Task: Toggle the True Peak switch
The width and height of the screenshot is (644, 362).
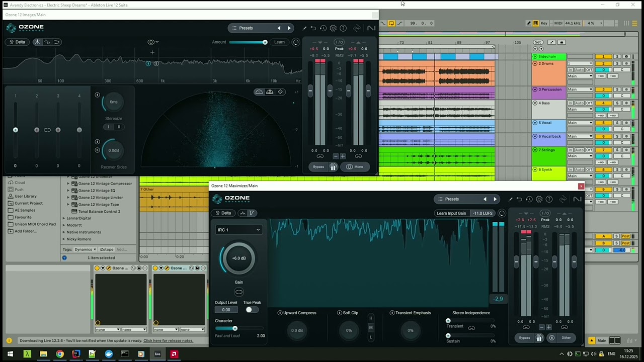Action: pyautogui.click(x=251, y=310)
